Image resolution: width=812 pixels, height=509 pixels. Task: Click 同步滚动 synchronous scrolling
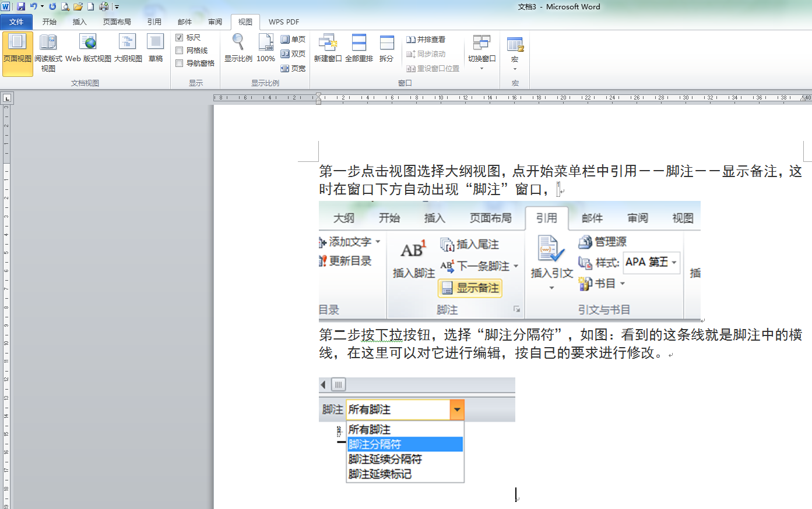tap(426, 54)
